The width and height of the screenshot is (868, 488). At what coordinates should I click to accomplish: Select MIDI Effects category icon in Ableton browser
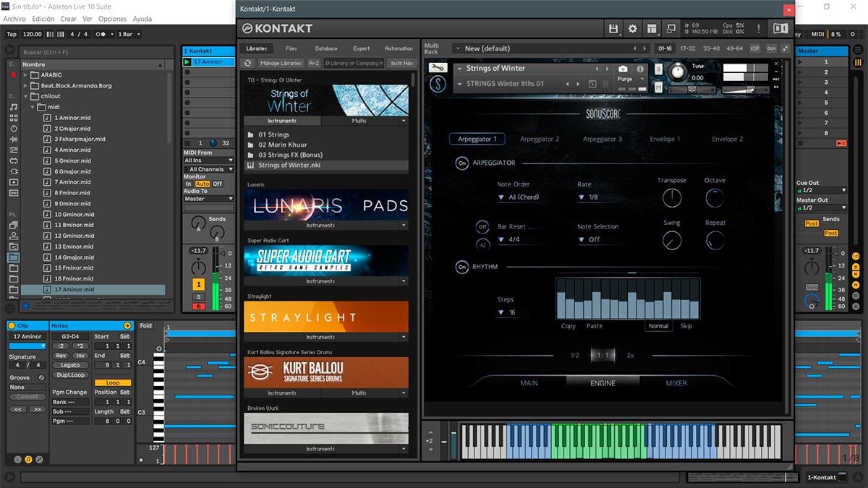tap(14, 150)
